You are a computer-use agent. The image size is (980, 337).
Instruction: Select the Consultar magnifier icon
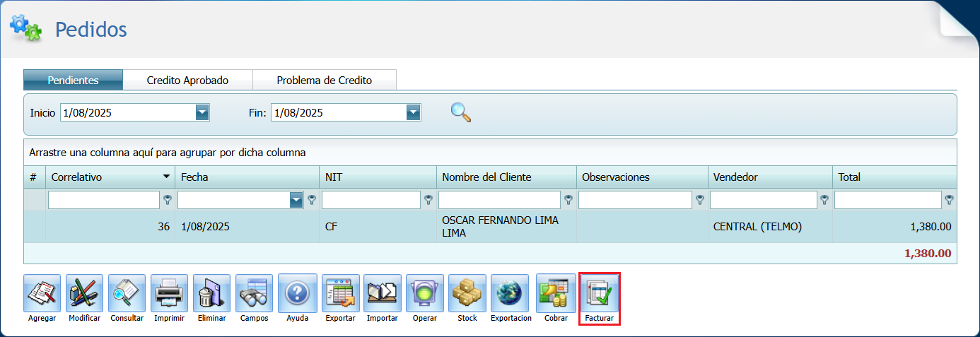tap(127, 293)
